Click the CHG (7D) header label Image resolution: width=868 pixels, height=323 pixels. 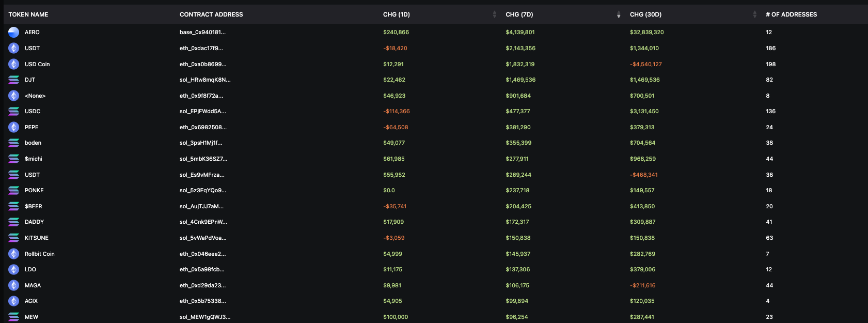[x=519, y=14]
